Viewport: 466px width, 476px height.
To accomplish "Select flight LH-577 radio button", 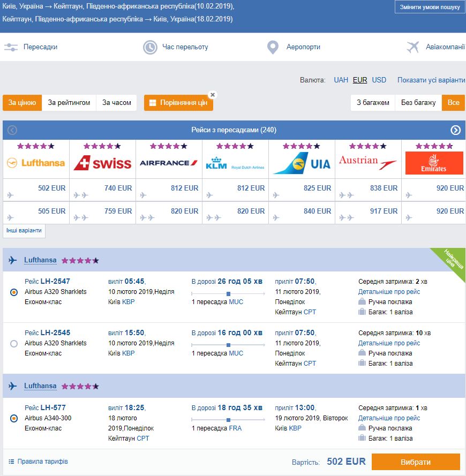I will 14,419.
